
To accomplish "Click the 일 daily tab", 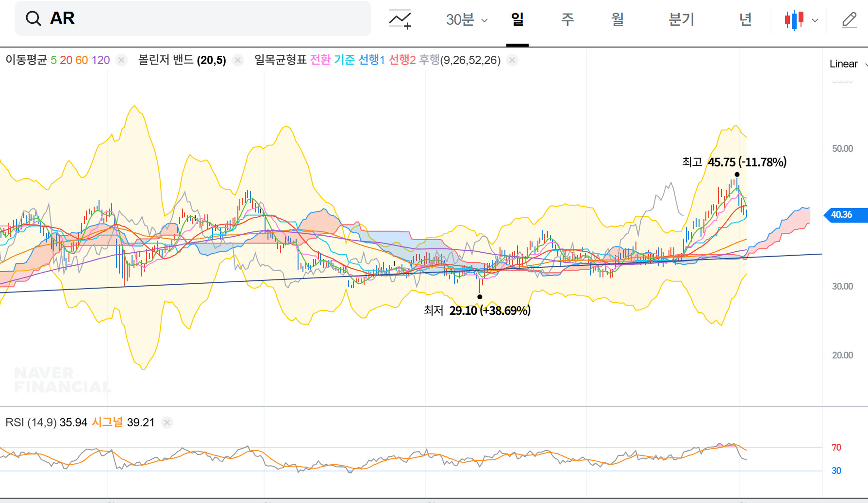I will pyautogui.click(x=517, y=19).
